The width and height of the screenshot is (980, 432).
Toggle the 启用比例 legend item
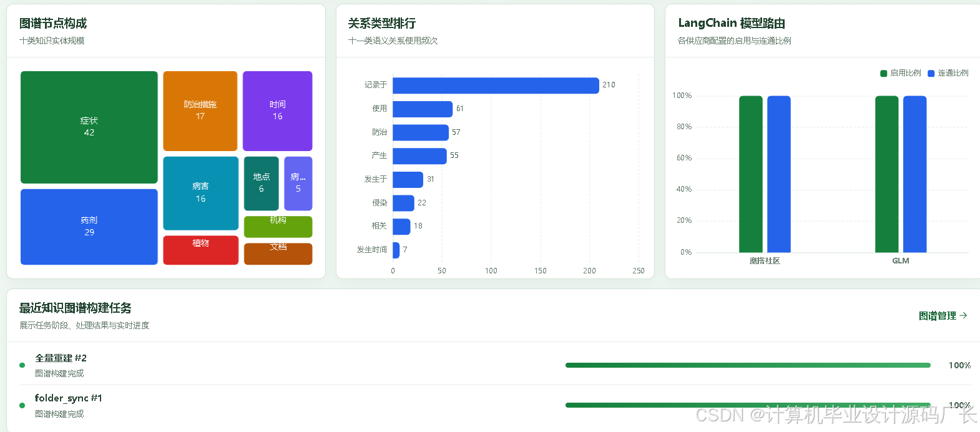tap(901, 73)
